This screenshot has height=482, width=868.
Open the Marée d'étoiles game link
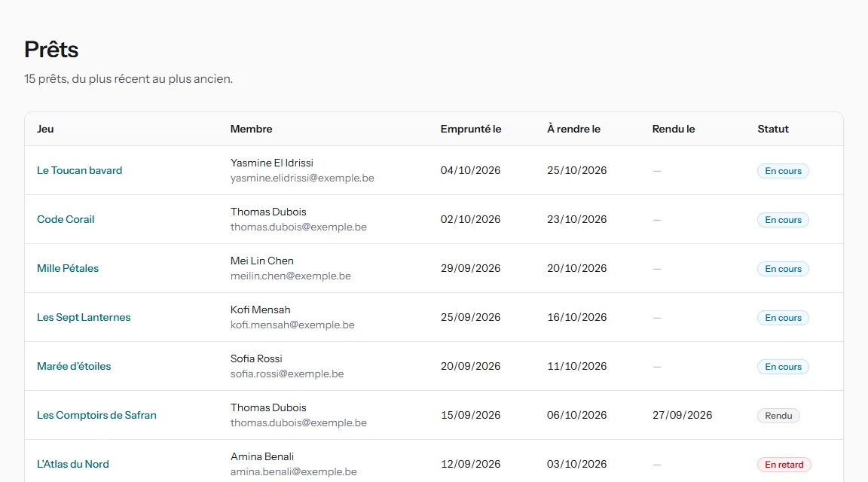coord(74,366)
